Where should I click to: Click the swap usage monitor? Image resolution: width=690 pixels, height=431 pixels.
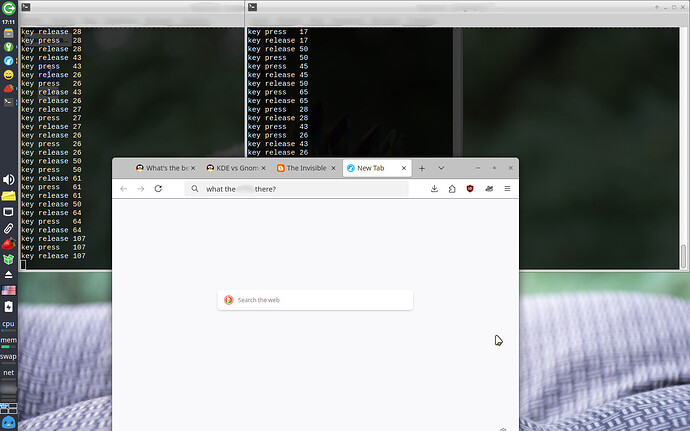(x=8, y=358)
